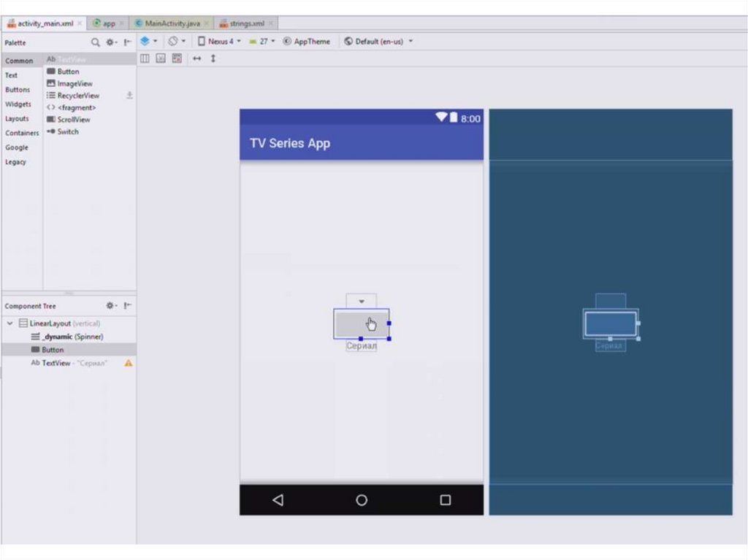
Task: Click the design surface layers icon
Action: (x=145, y=42)
